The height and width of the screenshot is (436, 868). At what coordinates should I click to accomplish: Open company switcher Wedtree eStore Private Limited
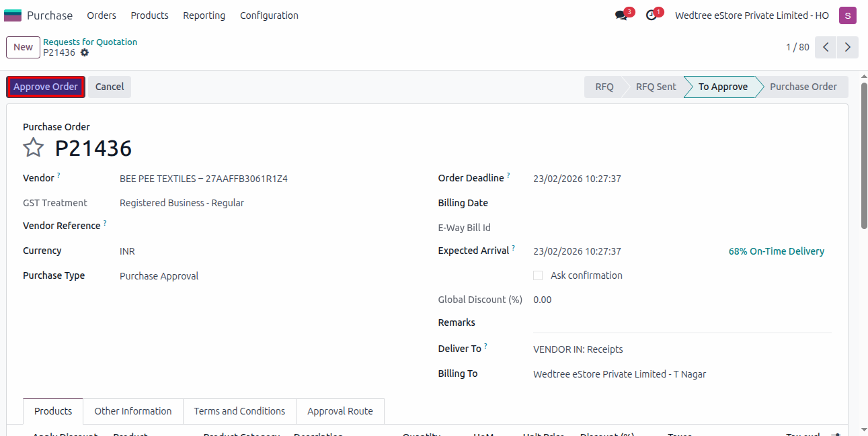click(x=752, y=15)
